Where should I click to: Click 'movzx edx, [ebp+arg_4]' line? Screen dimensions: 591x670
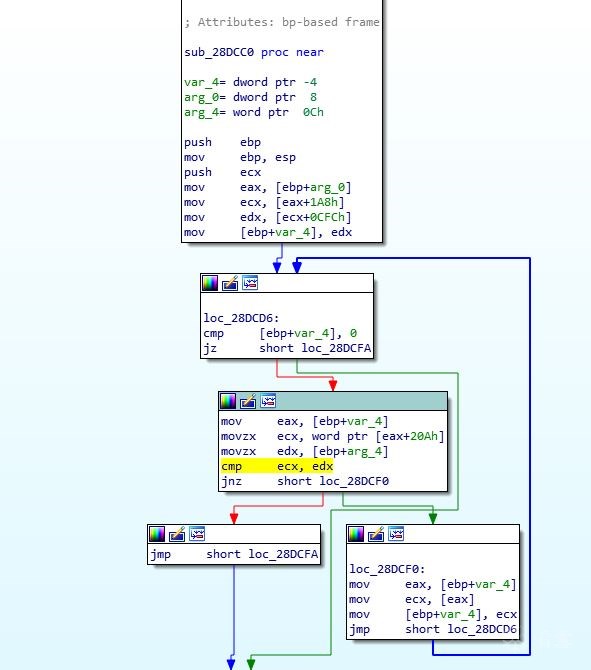coord(305,451)
